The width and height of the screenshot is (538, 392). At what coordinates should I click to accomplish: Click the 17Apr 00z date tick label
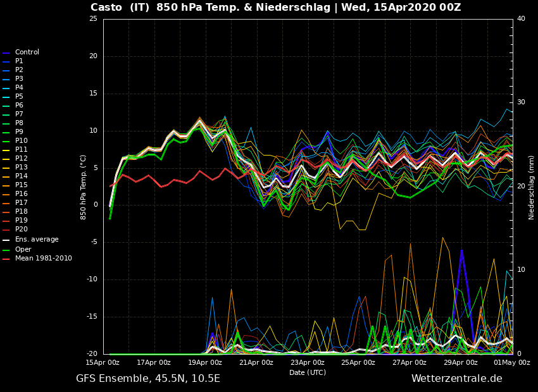tap(154, 362)
